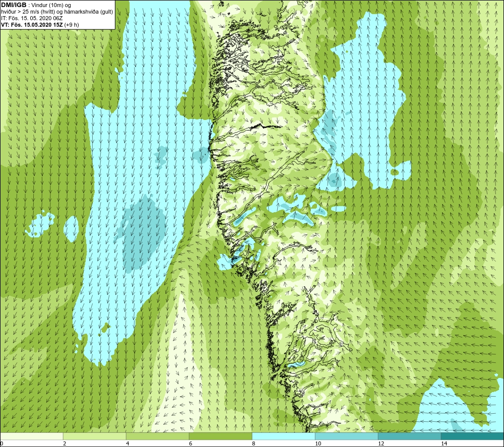
Task: Click the scale label "10"
Action: coord(318,443)
